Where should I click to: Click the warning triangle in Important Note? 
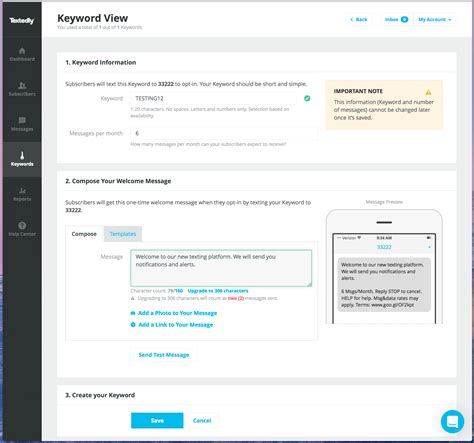tap(428, 92)
